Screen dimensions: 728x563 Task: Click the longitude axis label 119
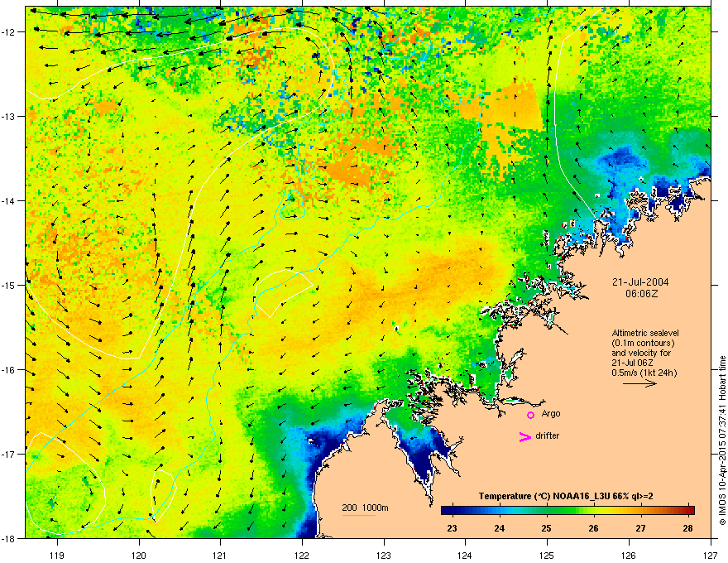[x=57, y=556]
